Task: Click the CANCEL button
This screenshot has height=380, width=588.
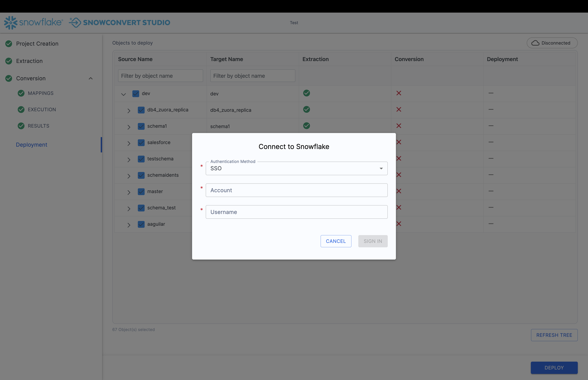Action: (336, 241)
